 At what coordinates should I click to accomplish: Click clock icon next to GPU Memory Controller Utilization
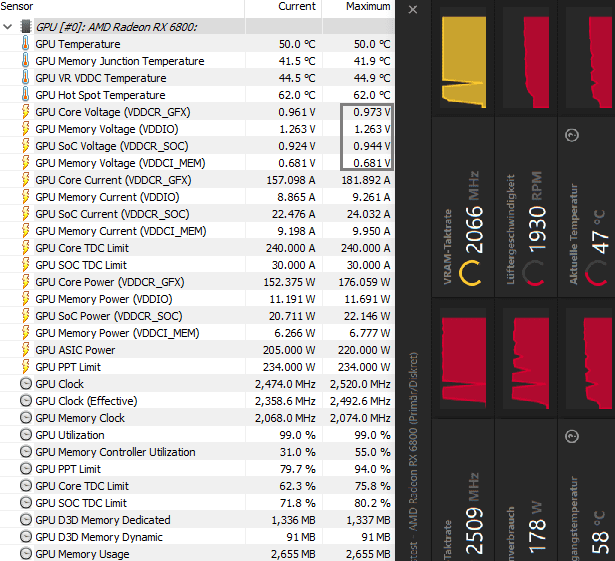point(26,452)
